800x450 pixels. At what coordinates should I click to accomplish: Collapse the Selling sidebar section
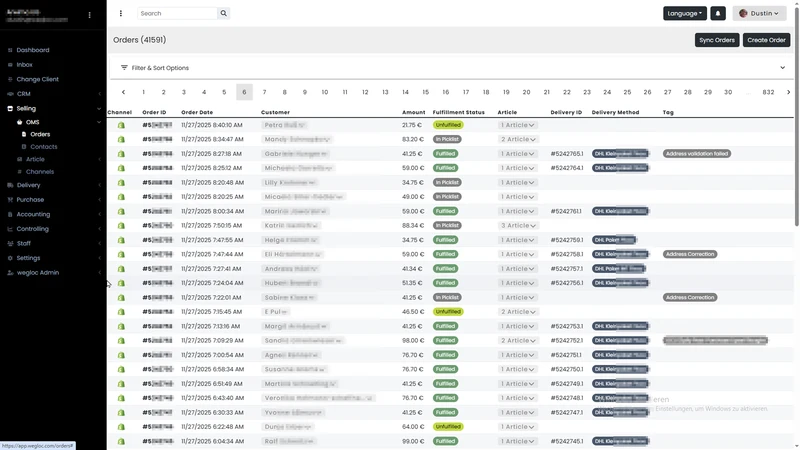[x=99, y=108]
